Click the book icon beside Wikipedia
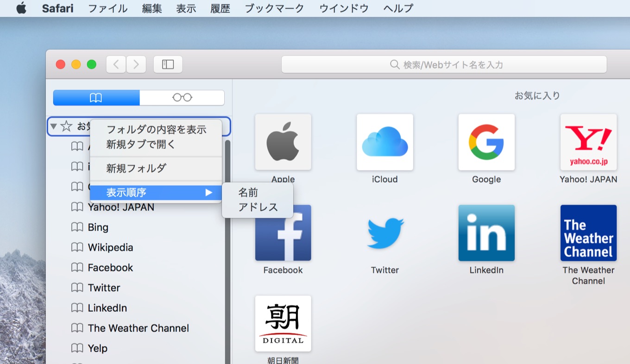 (x=77, y=248)
